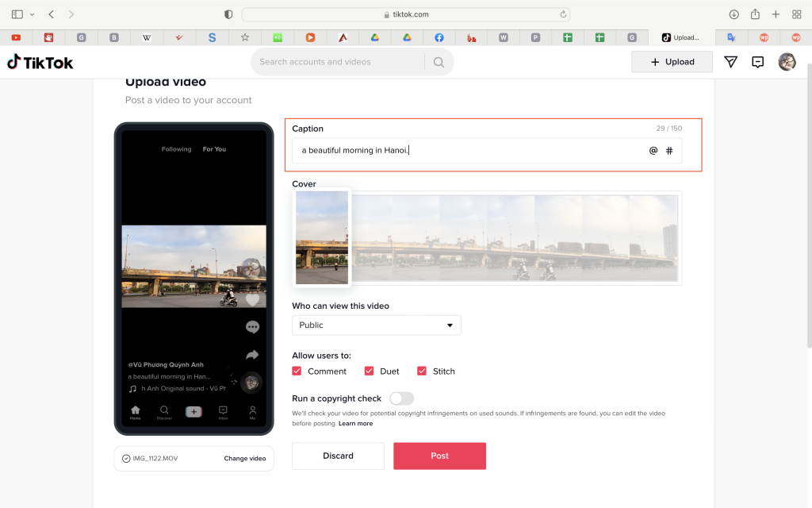Click the Inbox icon in phone preview
The width and height of the screenshot is (812, 508).
point(223,412)
